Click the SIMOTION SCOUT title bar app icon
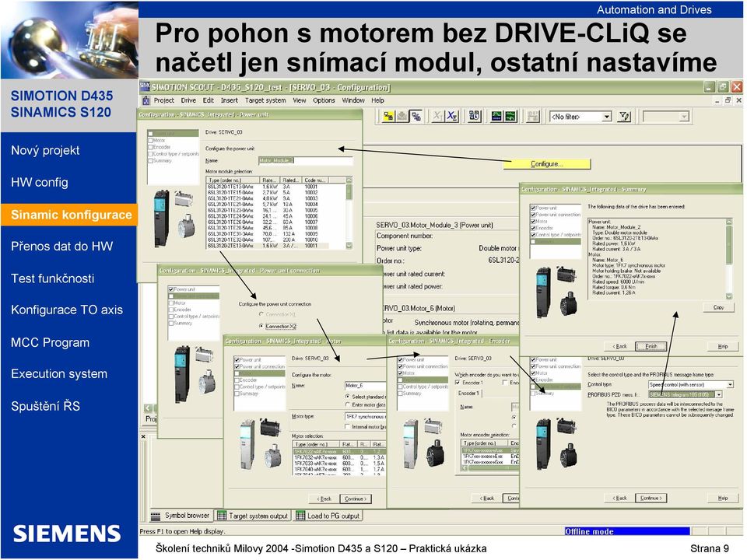747x560 pixels. [x=145, y=86]
